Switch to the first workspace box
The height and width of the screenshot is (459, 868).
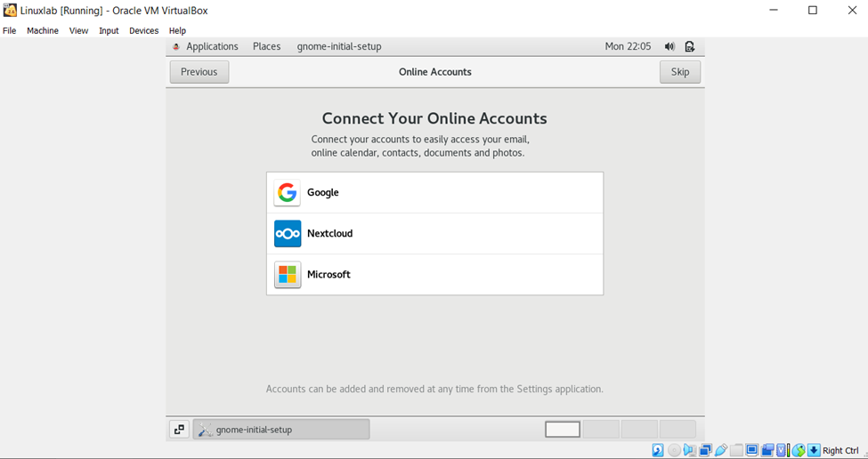563,429
